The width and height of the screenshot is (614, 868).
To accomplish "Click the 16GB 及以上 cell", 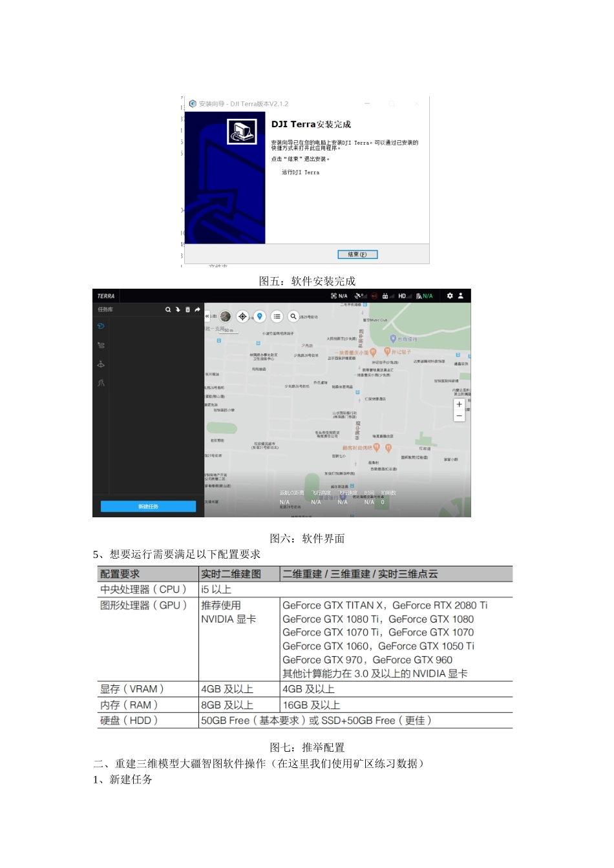I will pyautogui.click(x=311, y=705).
